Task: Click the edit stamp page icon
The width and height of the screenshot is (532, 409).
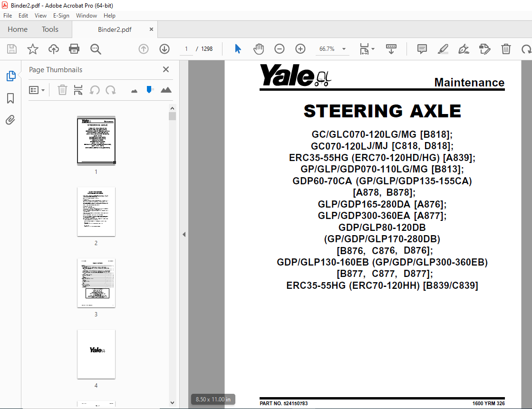Action: click(x=485, y=49)
